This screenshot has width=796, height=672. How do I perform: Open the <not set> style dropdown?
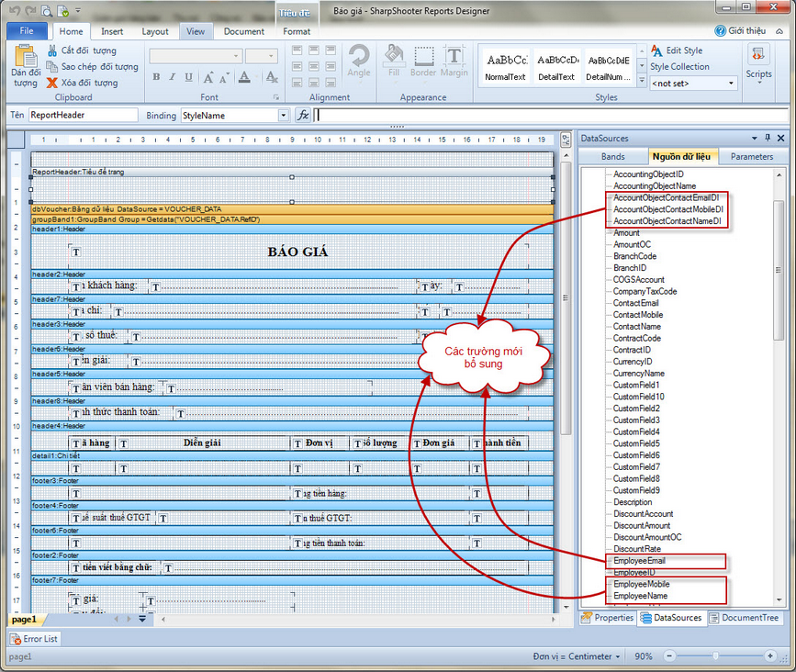(x=731, y=84)
